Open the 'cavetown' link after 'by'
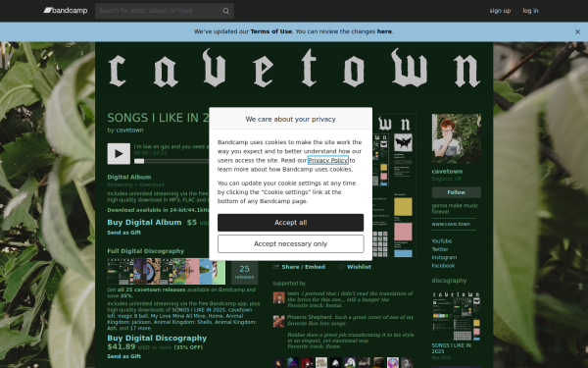 point(129,130)
